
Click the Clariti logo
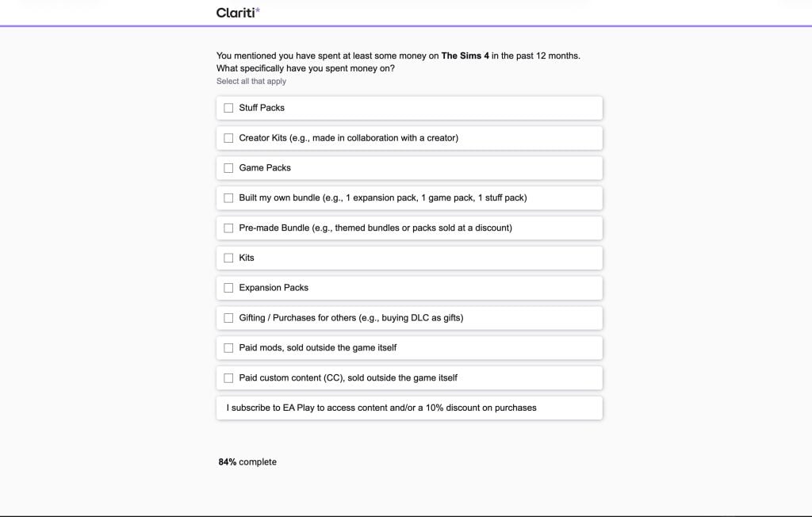point(236,13)
